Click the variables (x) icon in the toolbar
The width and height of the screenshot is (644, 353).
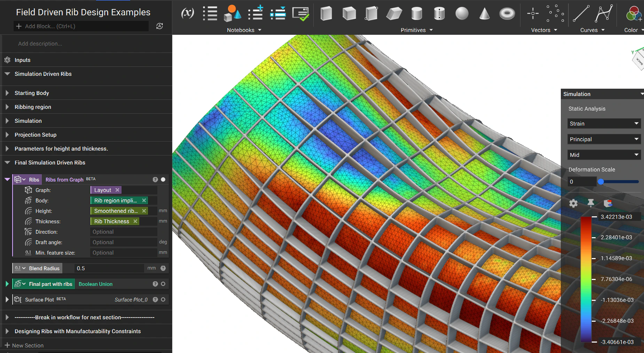pos(188,14)
